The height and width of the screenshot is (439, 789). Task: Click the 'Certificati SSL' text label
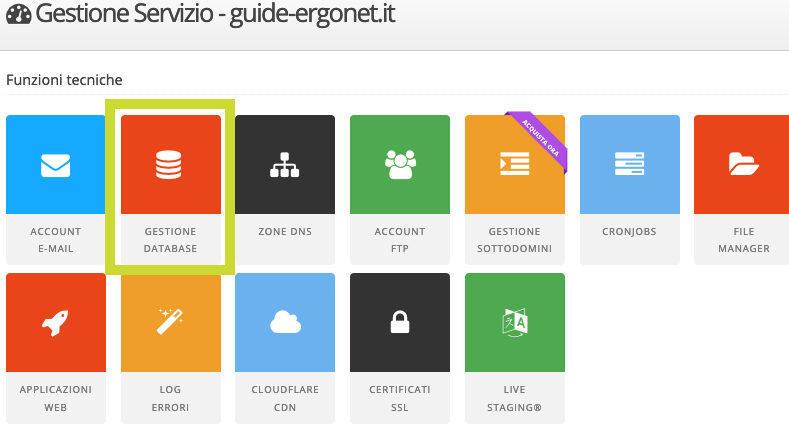(x=399, y=398)
